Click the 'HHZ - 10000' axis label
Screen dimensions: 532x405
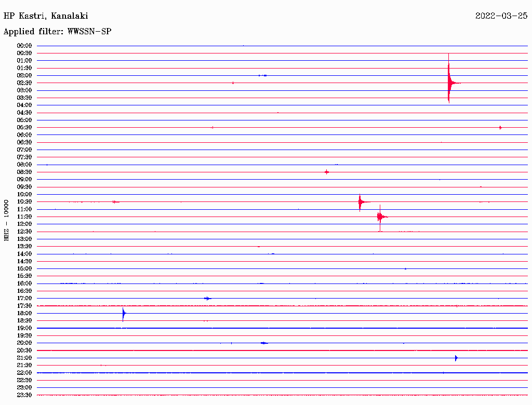[x=6, y=220]
